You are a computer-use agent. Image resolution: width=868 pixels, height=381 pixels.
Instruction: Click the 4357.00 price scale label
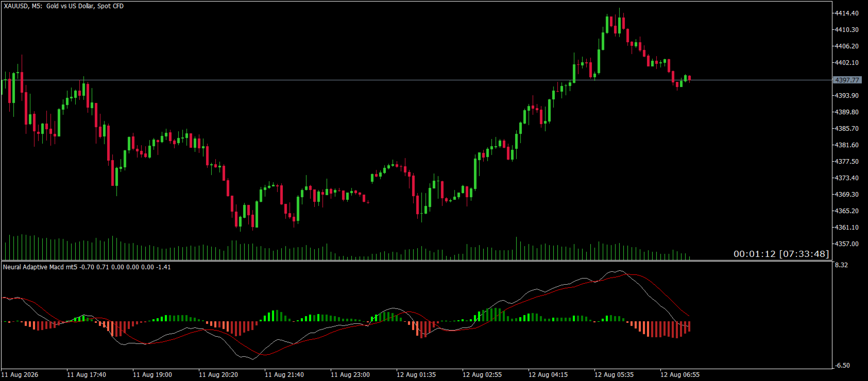tap(846, 244)
